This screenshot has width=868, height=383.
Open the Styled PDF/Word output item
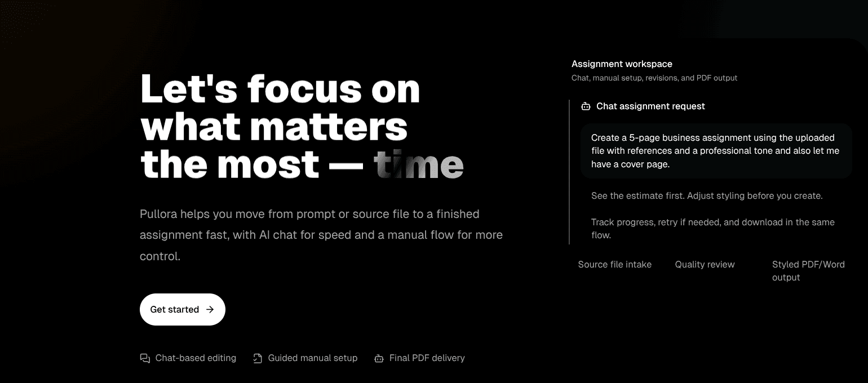click(x=808, y=271)
